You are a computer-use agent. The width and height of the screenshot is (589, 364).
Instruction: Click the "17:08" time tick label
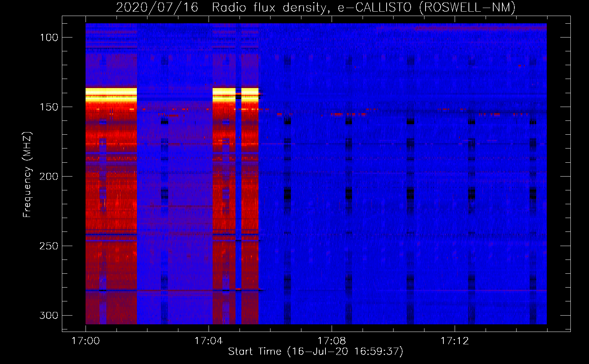click(x=332, y=341)
